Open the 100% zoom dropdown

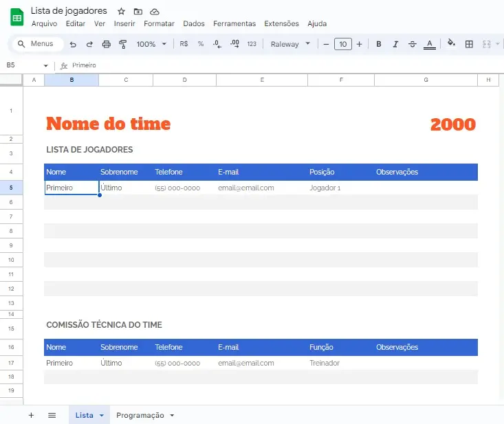[151, 44]
